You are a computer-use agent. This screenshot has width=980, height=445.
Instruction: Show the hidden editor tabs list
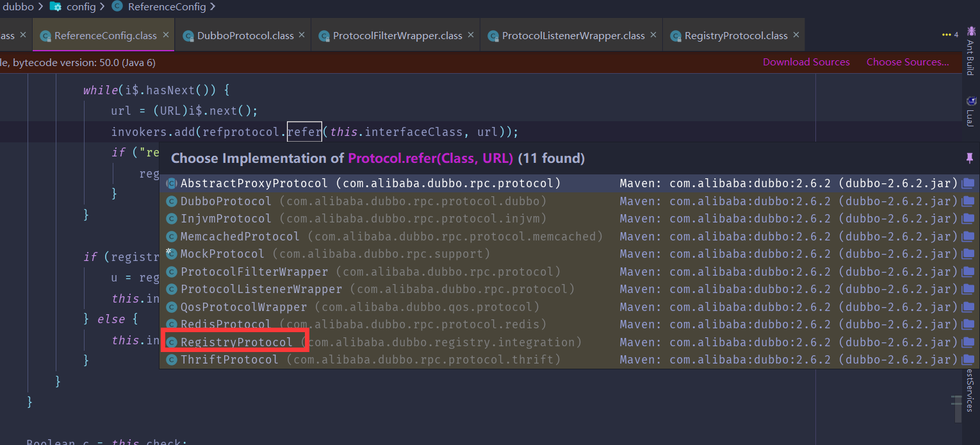tap(950, 35)
